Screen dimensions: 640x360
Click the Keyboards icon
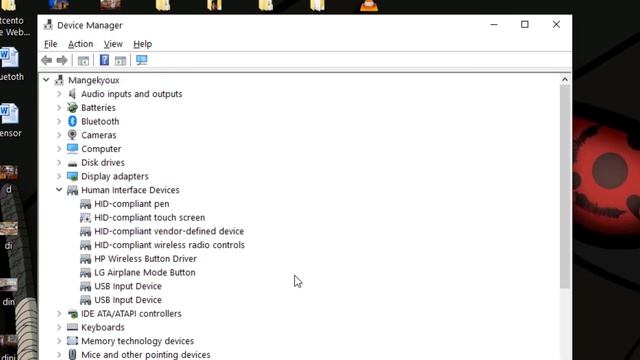[72, 327]
